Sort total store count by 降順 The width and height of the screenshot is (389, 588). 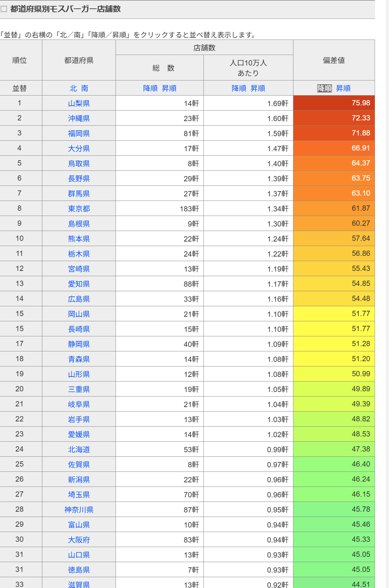coord(150,89)
